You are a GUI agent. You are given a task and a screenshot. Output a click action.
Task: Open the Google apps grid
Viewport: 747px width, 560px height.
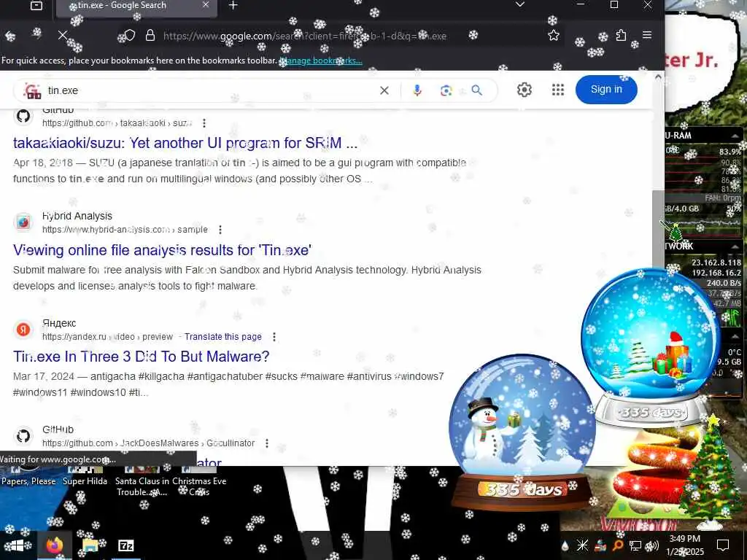(558, 90)
